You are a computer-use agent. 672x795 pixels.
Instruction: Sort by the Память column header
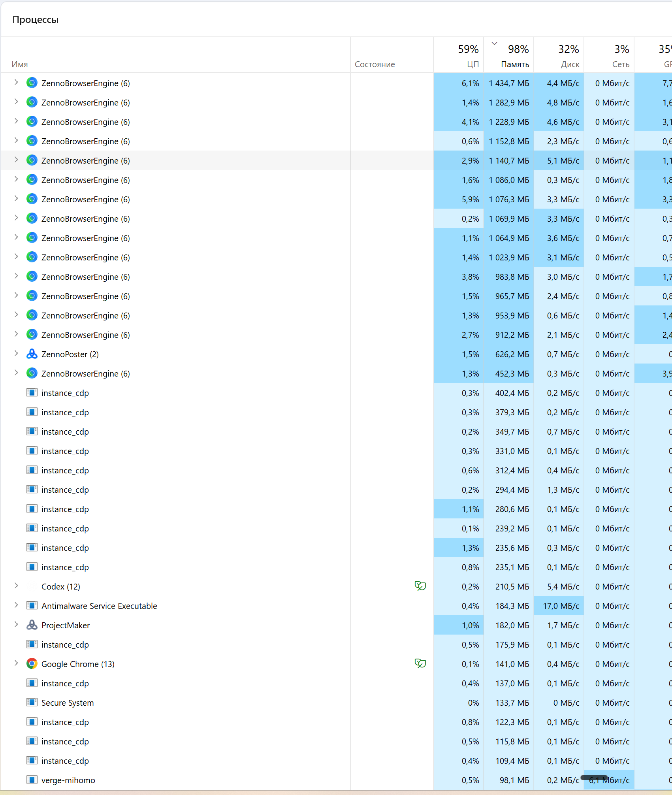pyautogui.click(x=509, y=55)
